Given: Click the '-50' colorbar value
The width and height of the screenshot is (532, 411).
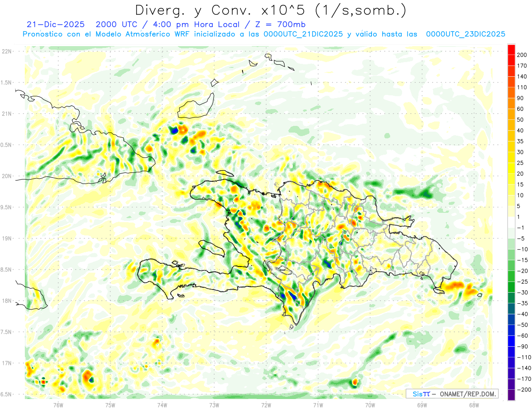Looking at the screenshot, I should pos(523,325).
